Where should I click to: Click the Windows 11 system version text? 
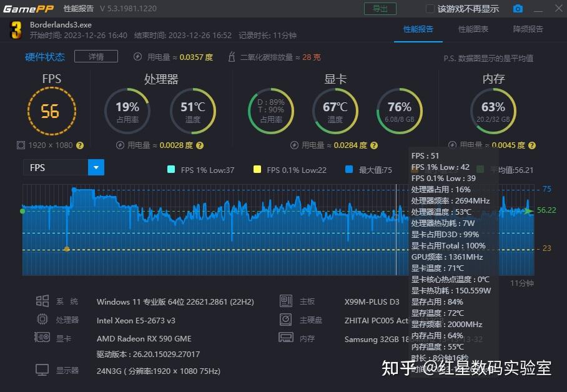coord(175,301)
